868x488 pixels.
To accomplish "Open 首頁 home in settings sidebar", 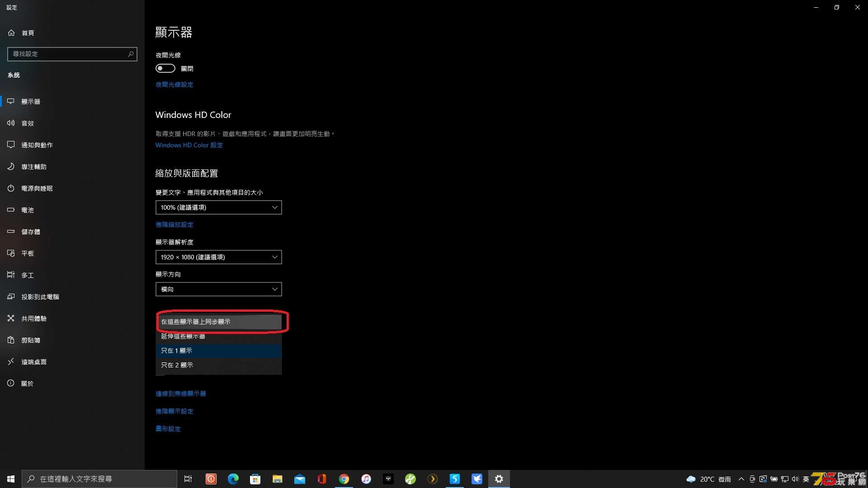I will tap(72, 33).
